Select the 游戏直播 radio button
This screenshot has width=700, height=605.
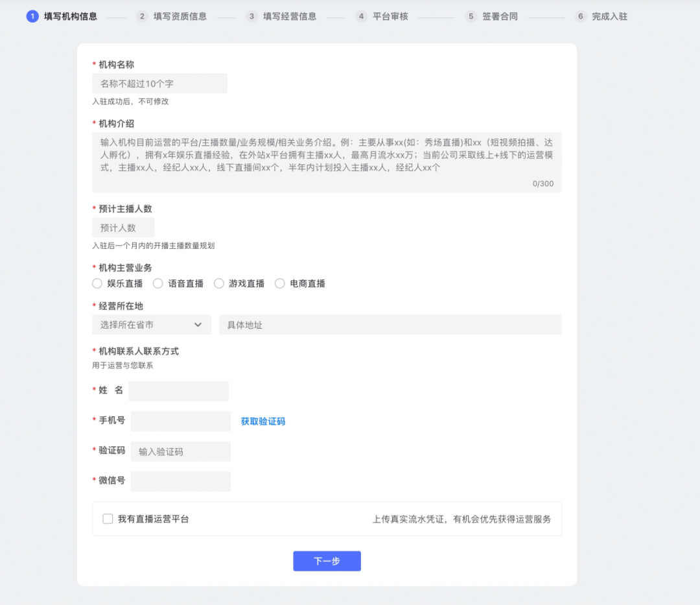click(x=219, y=283)
